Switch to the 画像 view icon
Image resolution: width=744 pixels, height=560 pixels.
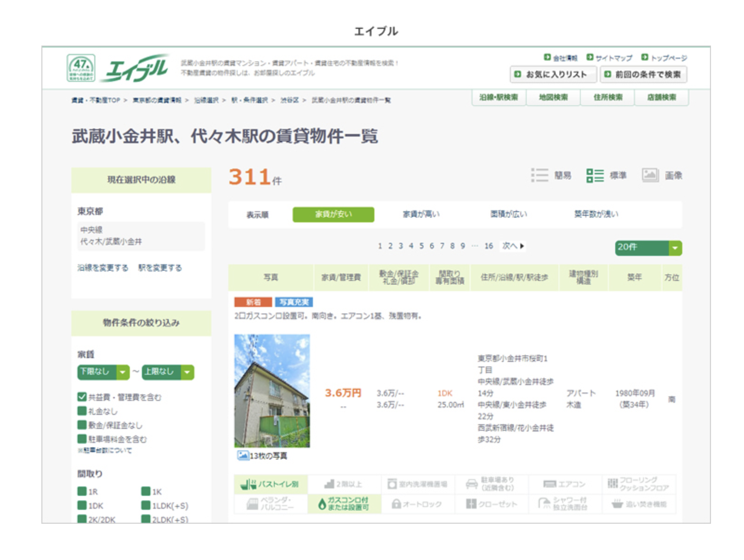[650, 175]
